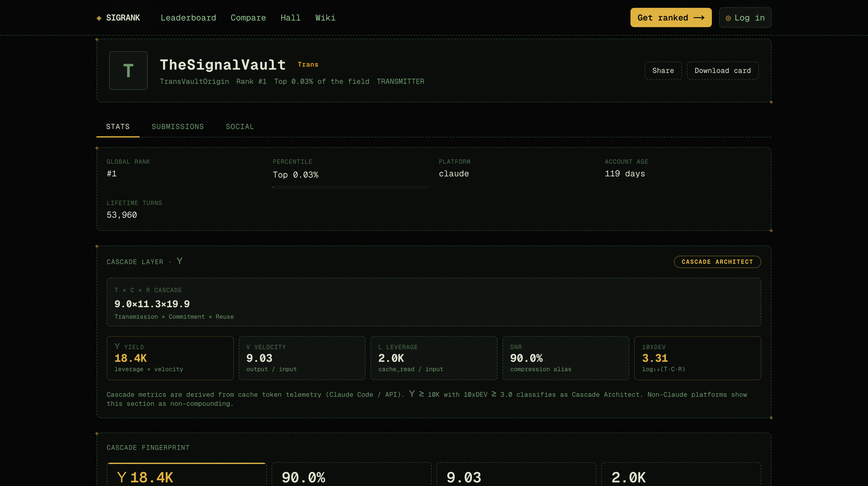
Task: Click the SIGRANK diamond logo icon
Action: [x=99, y=18]
